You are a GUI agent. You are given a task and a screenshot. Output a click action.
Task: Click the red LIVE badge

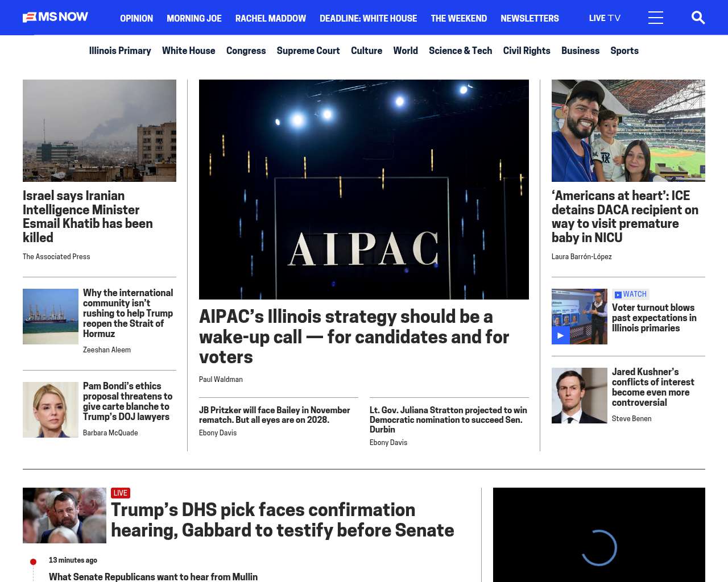[x=120, y=493]
